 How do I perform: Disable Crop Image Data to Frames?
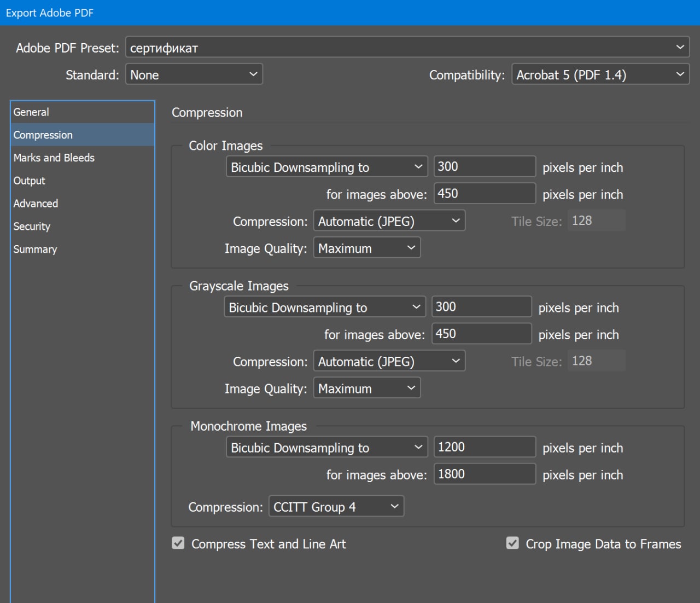click(x=512, y=543)
